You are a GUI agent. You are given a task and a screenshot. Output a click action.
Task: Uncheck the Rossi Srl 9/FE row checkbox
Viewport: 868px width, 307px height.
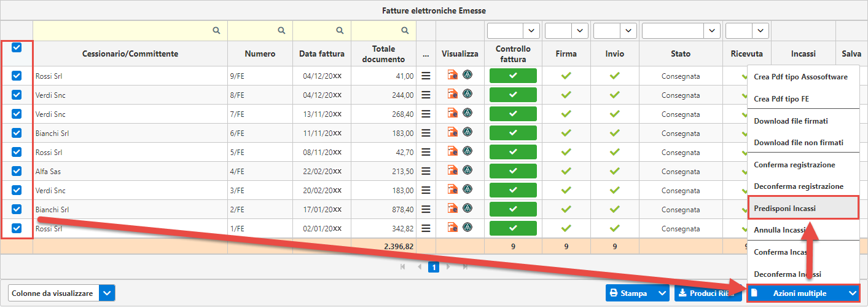(17, 76)
